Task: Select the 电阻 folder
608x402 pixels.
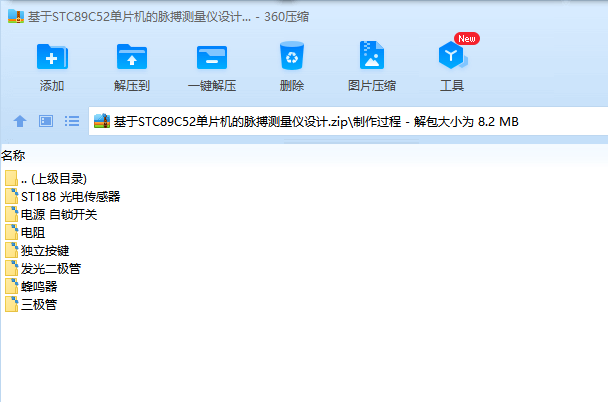Action: pos(33,233)
